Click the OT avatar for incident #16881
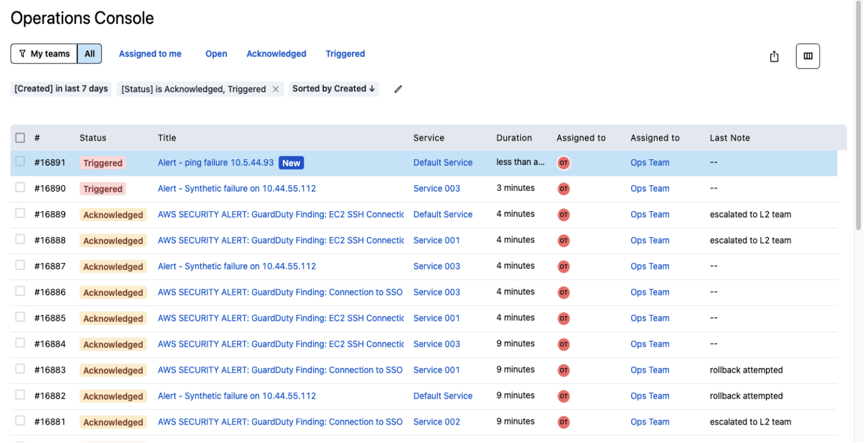Viewport: 868px width, 443px height. pyautogui.click(x=564, y=422)
